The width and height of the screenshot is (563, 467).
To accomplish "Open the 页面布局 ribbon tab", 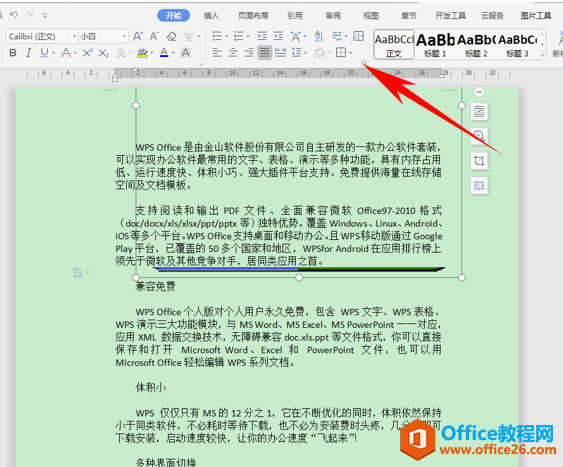I will [253, 15].
